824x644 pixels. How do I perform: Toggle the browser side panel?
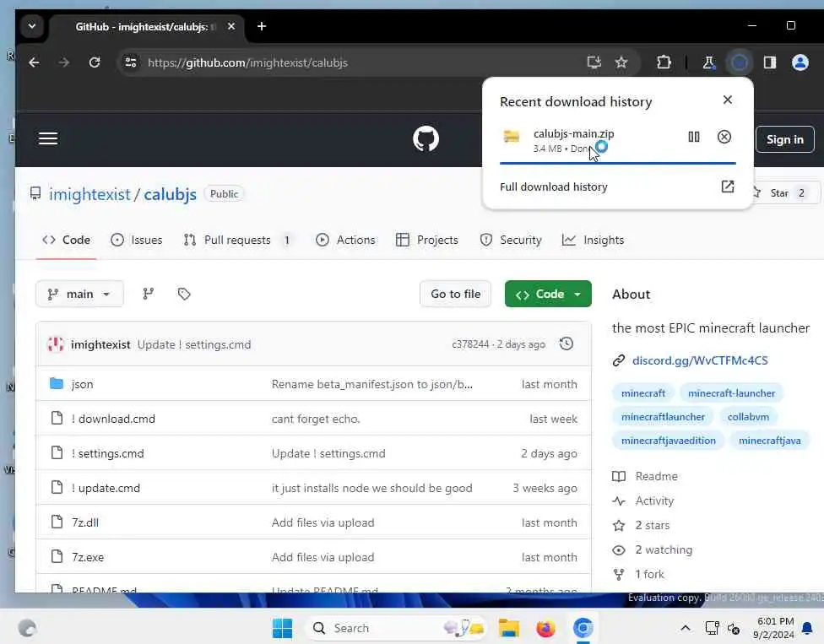tap(770, 62)
